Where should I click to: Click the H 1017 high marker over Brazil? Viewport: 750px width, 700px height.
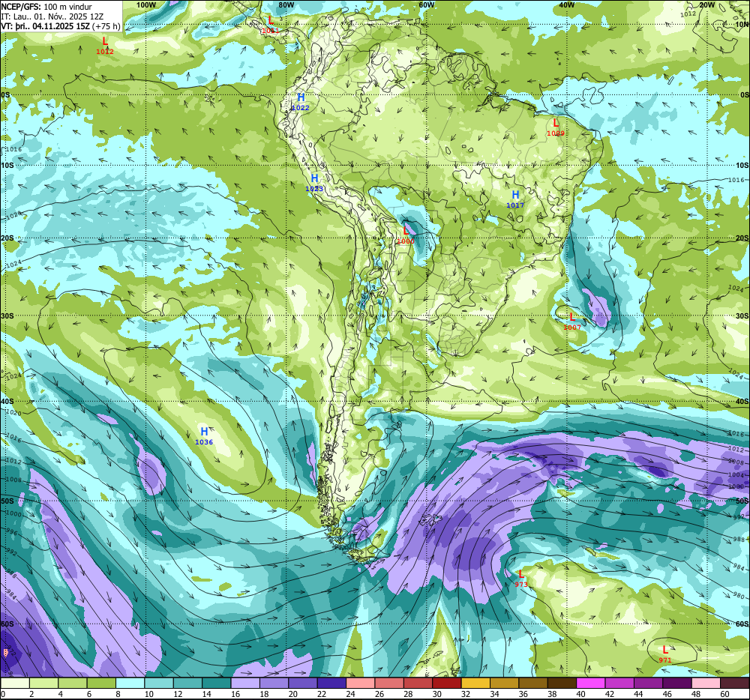tap(515, 199)
